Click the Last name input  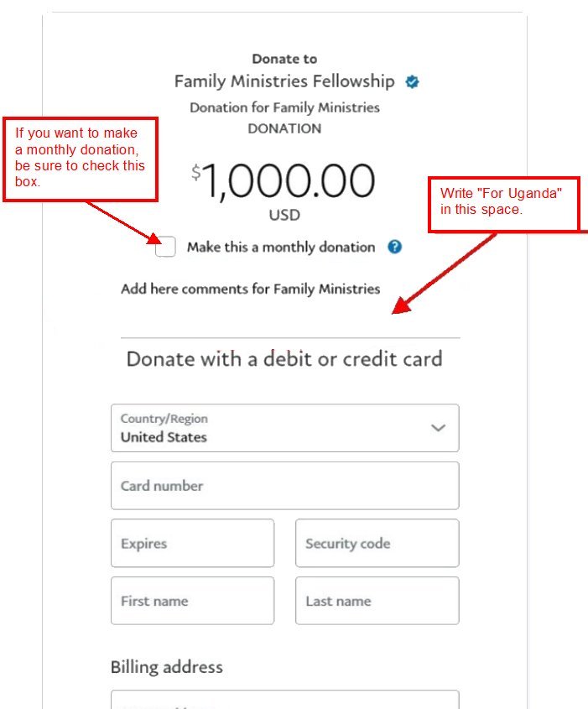coord(377,601)
